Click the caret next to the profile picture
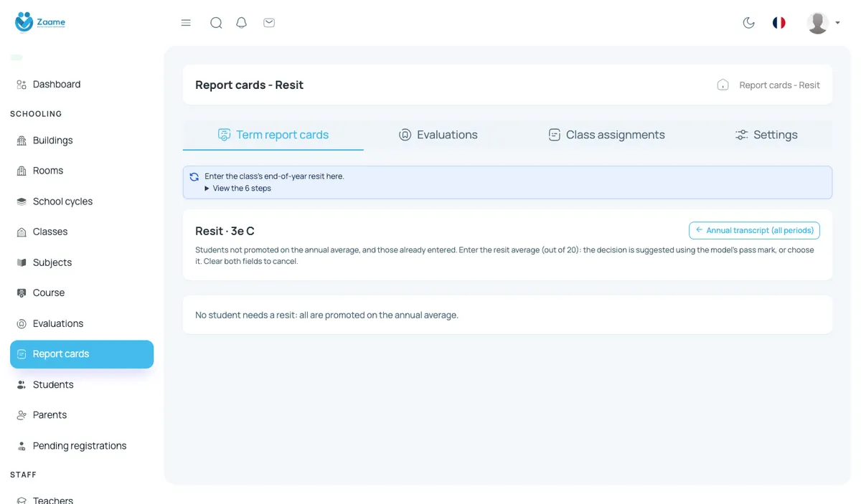 pyautogui.click(x=837, y=23)
